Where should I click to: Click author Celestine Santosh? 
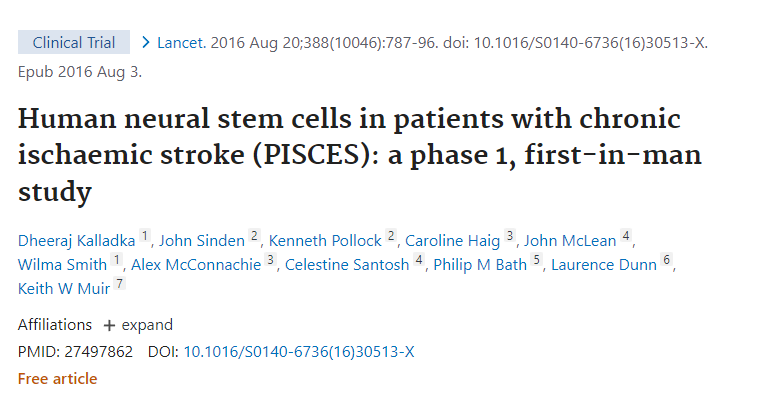pyautogui.click(x=347, y=264)
